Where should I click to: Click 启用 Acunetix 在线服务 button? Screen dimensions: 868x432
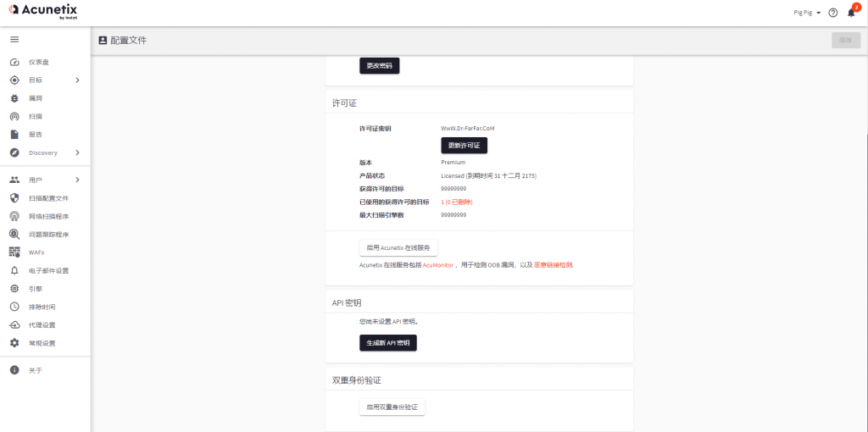tap(398, 248)
